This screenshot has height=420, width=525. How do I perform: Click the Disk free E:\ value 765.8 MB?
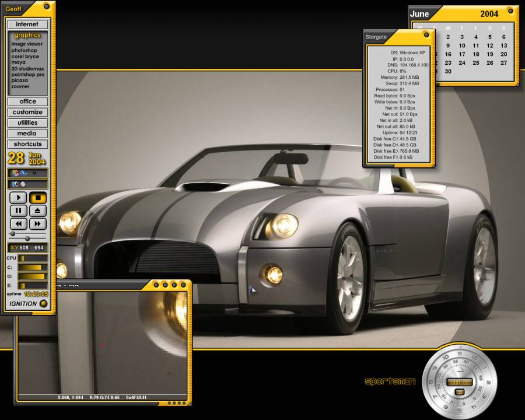[409, 151]
